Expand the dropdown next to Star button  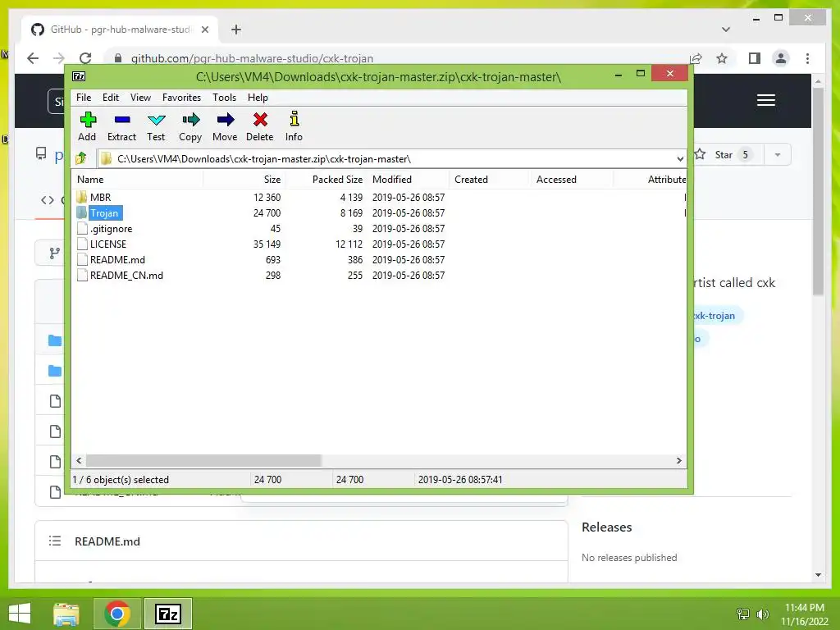pyautogui.click(x=778, y=155)
